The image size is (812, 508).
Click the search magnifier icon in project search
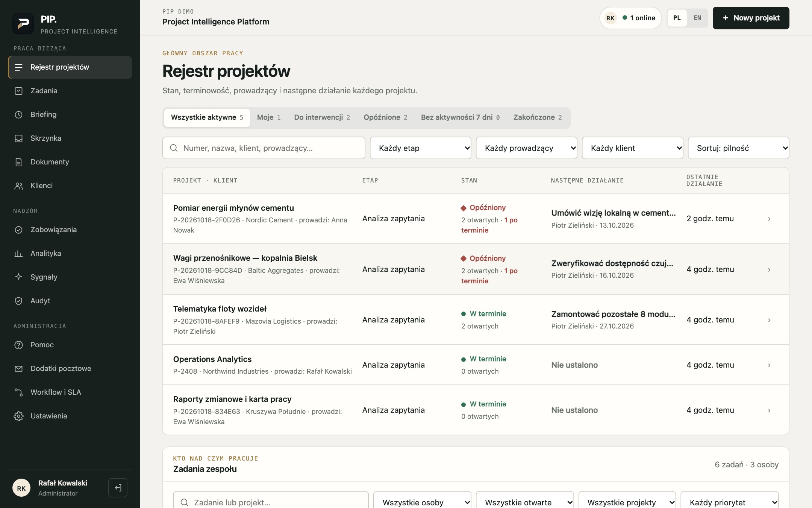coord(174,148)
